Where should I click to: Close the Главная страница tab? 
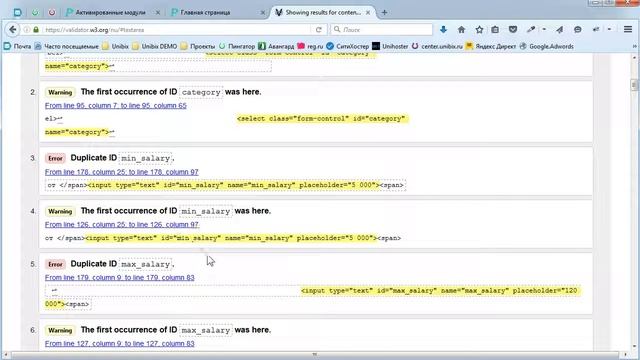[x=263, y=13]
